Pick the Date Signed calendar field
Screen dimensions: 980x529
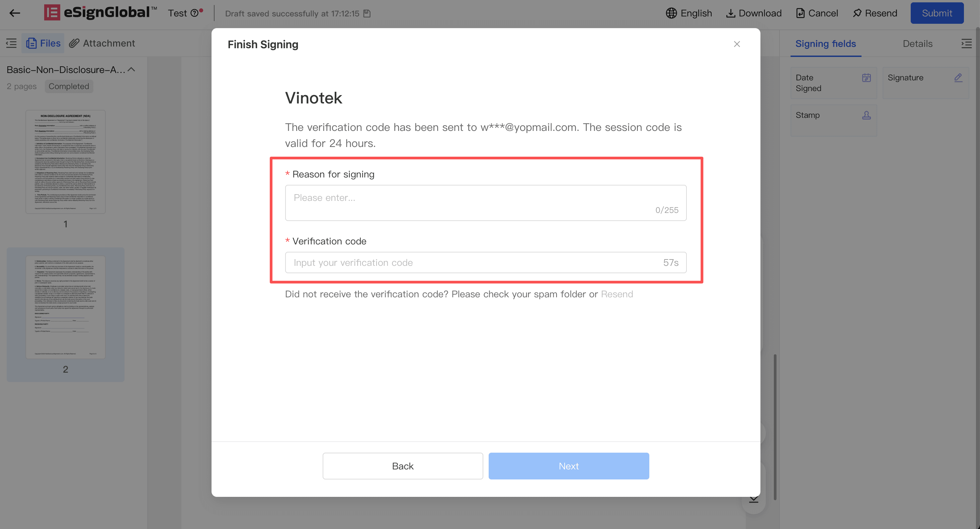[x=833, y=83]
